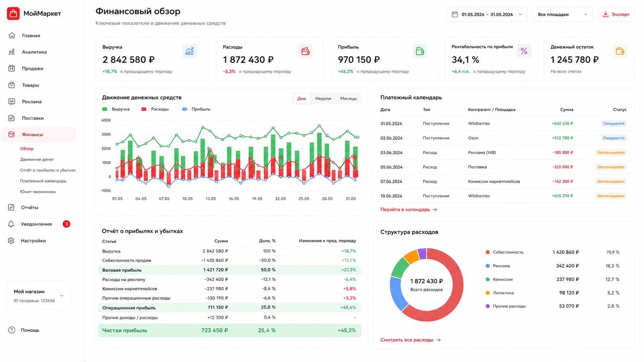This screenshot has width=644, height=362.
Task: Click the Рентабельность 34,1 % value
Action: (x=465, y=60)
